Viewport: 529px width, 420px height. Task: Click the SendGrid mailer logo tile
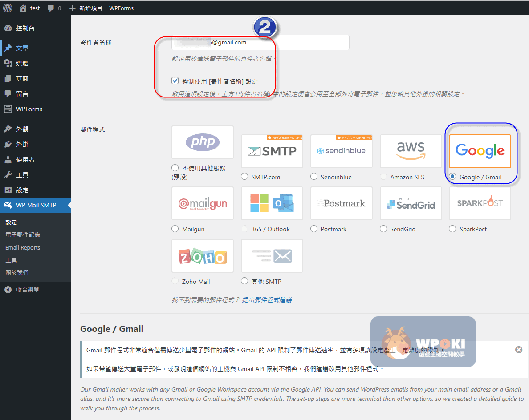pyautogui.click(x=411, y=203)
